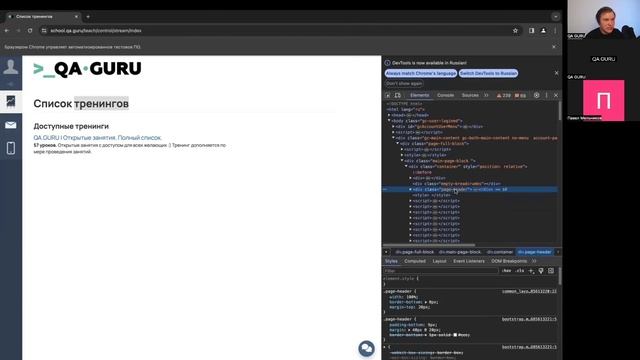Screen dimensions: 640x360
Task: Toggle :hov element state panel
Action: pos(507,271)
